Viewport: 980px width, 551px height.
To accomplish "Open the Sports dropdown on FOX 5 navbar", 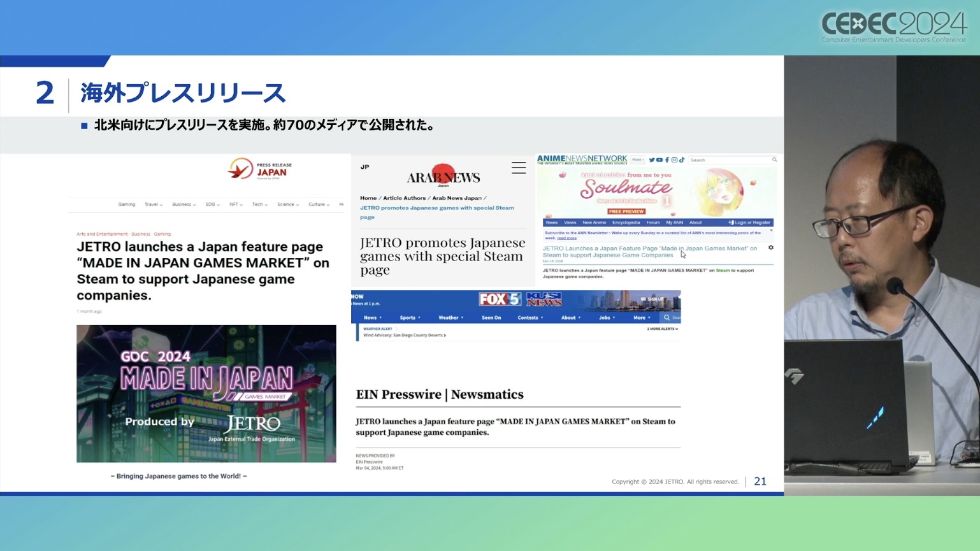I will tap(410, 317).
